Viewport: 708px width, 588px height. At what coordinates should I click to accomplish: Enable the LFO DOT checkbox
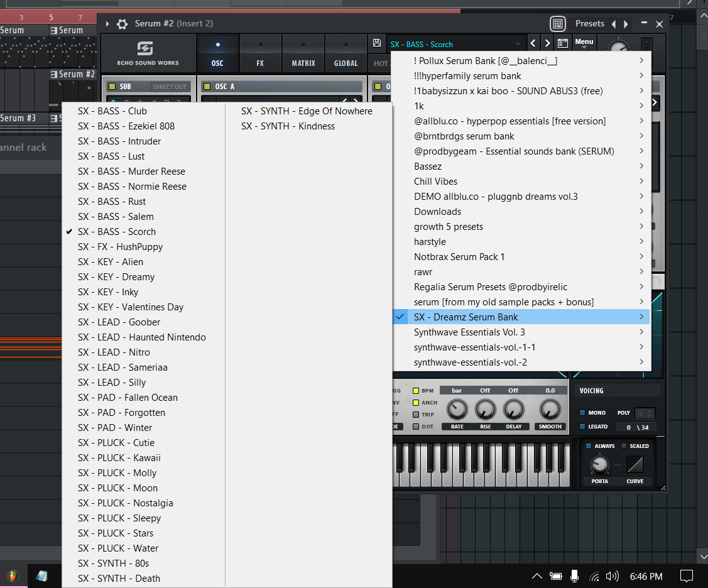click(416, 427)
